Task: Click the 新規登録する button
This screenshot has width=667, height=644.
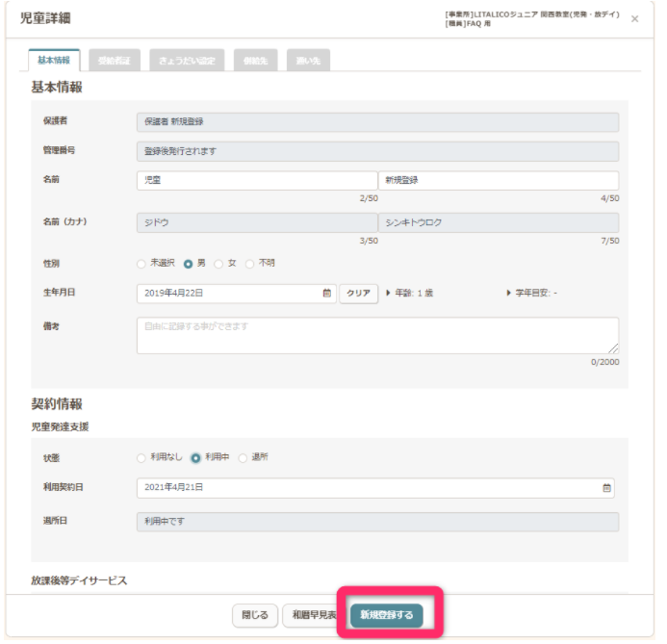Action: (x=386, y=615)
